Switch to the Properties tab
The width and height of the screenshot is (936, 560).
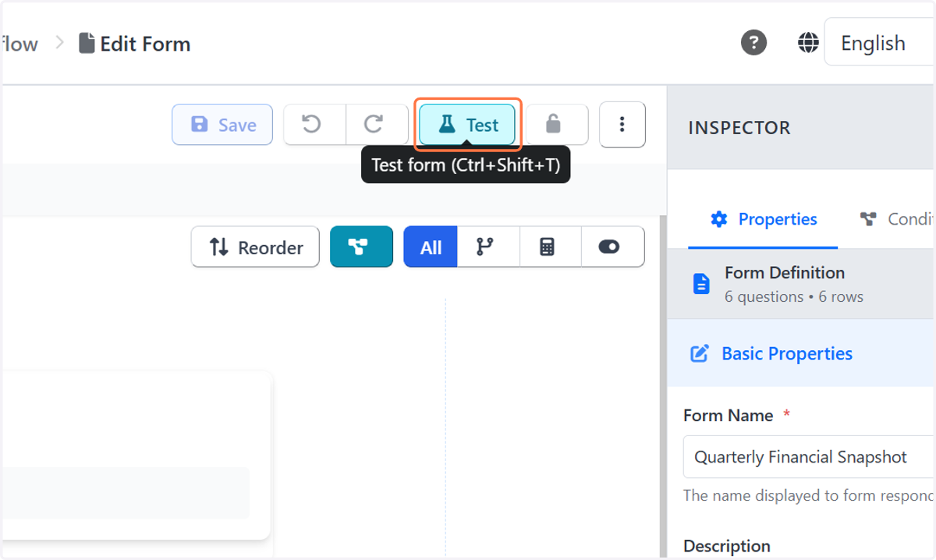(x=763, y=220)
